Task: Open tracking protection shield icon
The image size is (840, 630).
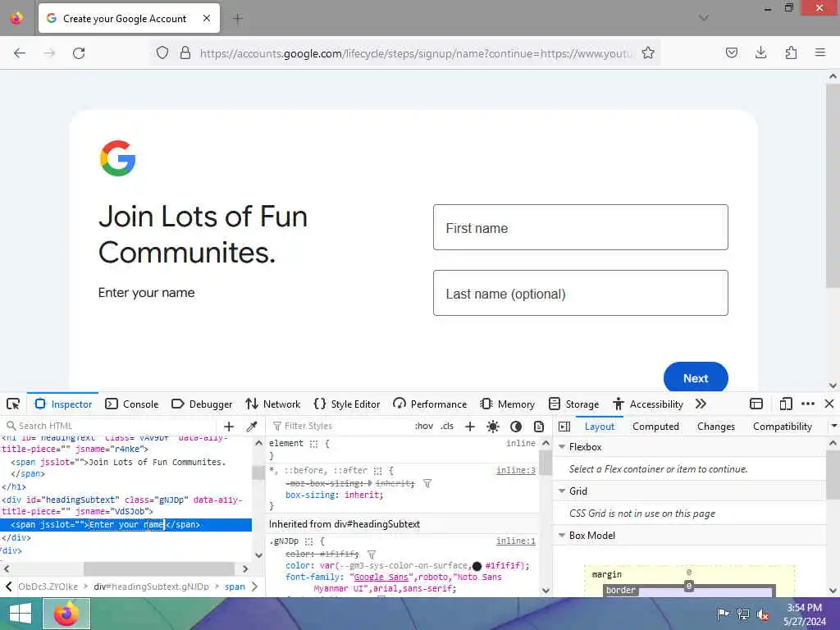Action: pyautogui.click(x=162, y=52)
